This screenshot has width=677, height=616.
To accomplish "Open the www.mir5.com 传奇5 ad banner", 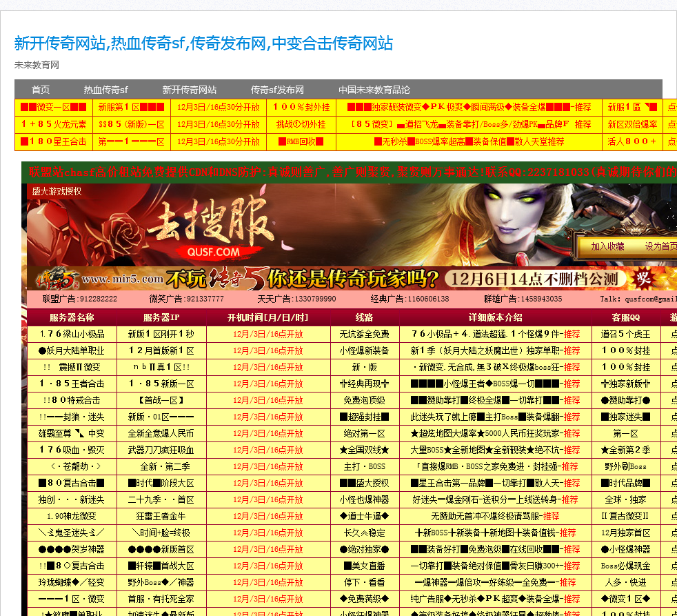I will coord(352,279).
